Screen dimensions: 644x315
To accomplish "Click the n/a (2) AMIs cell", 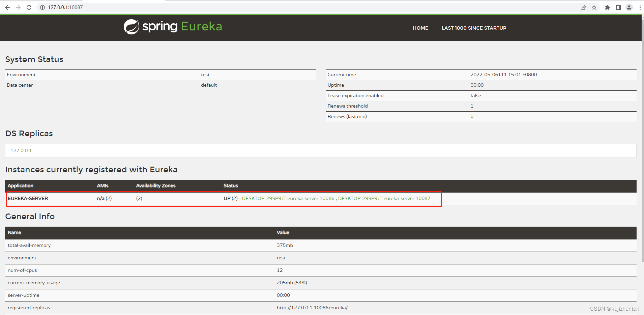I will (104, 198).
